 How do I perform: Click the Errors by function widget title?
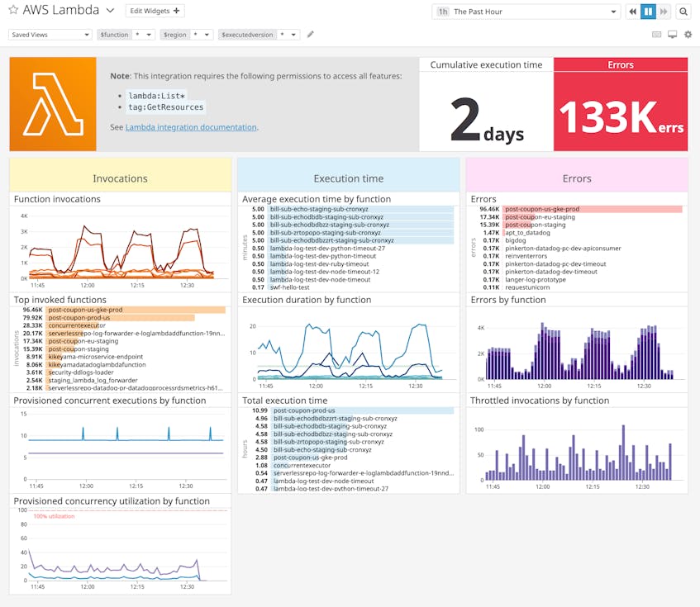tap(508, 300)
